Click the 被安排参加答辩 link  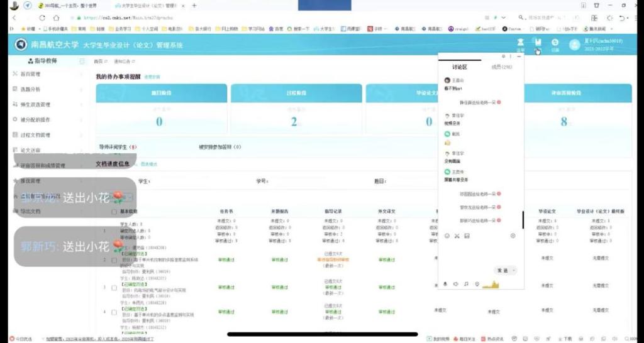pos(219,147)
